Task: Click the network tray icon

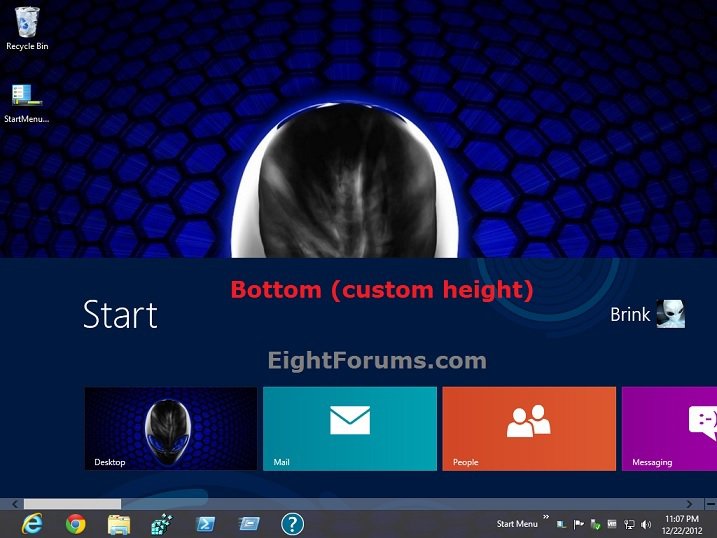Action: (x=630, y=525)
